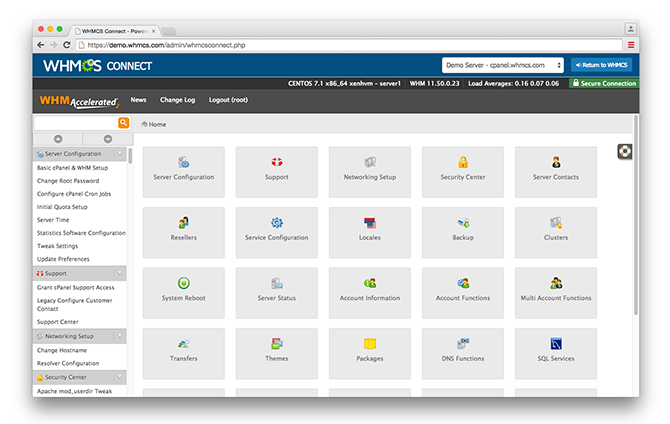Collapse the Server Configuration sidebar section
The width and height of the screenshot is (670, 424).
[120, 154]
